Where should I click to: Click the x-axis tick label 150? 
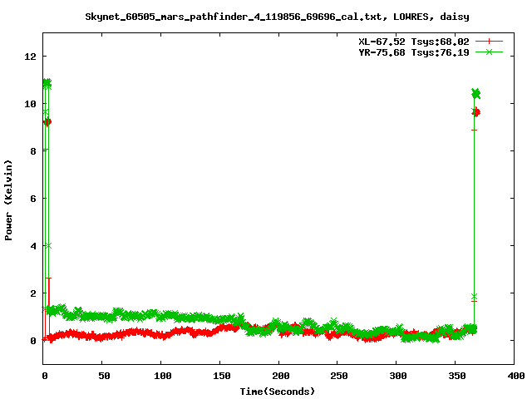pos(222,376)
